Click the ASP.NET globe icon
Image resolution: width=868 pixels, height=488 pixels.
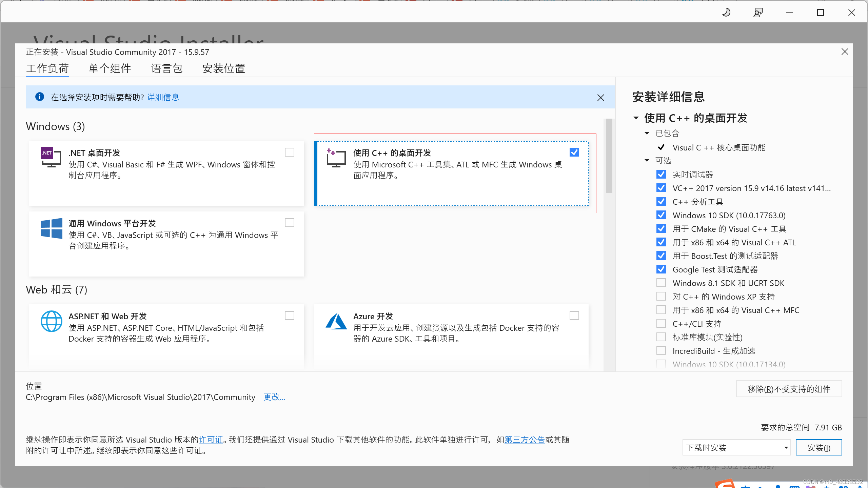click(x=51, y=321)
